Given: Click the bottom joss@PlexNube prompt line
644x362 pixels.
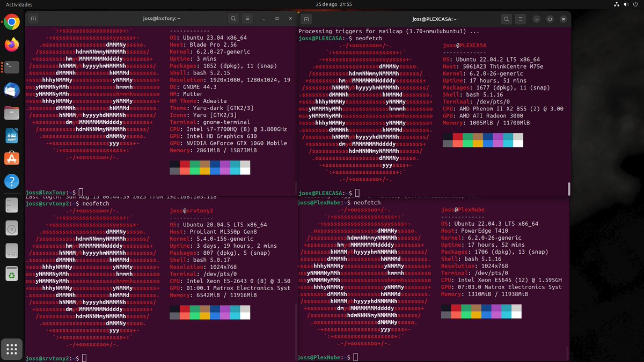Looking at the screenshot, I should tap(328, 357).
